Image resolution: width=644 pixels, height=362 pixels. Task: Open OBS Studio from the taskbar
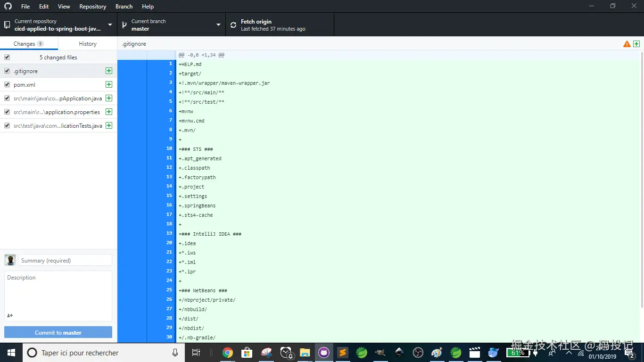[x=418, y=353]
